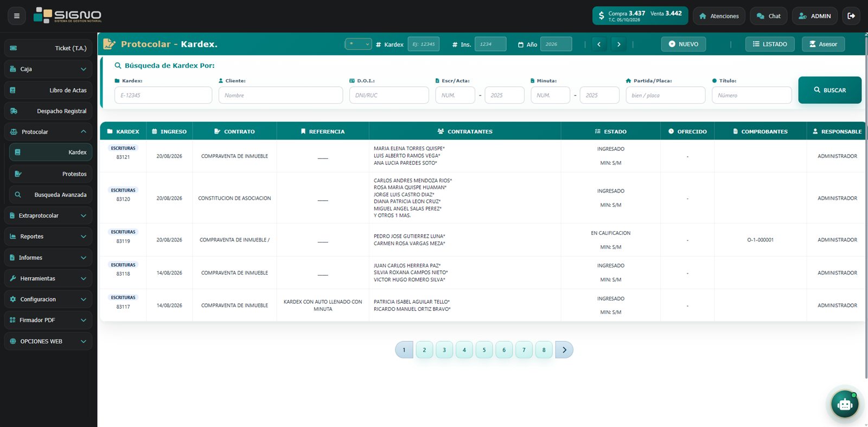Screen dimensions: 868x427
Task: Select Protestos submenu item
Action: [x=50, y=174]
